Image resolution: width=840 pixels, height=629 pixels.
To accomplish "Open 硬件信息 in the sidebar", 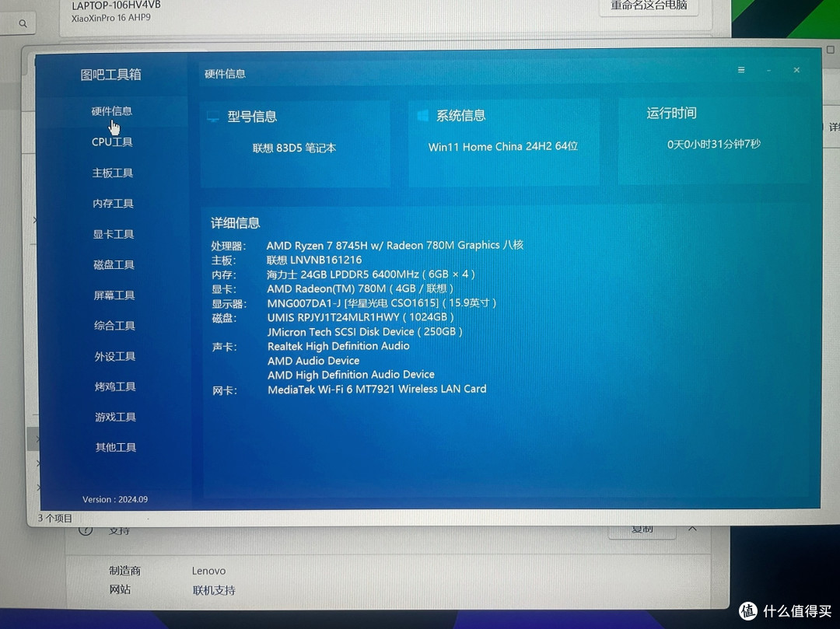I will click(111, 111).
